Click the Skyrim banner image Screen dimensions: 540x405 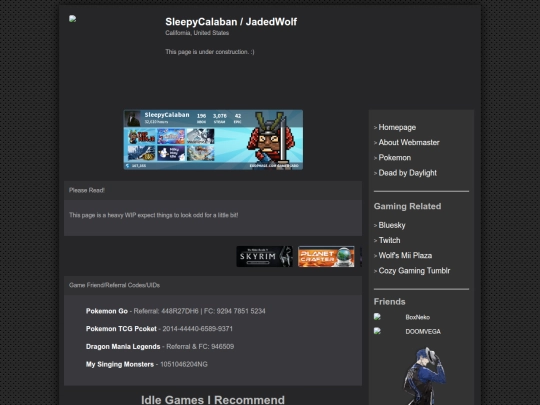tap(264, 257)
